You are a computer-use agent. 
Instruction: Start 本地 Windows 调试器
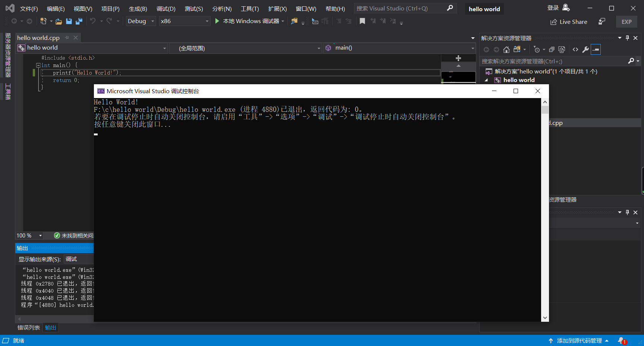coord(247,21)
